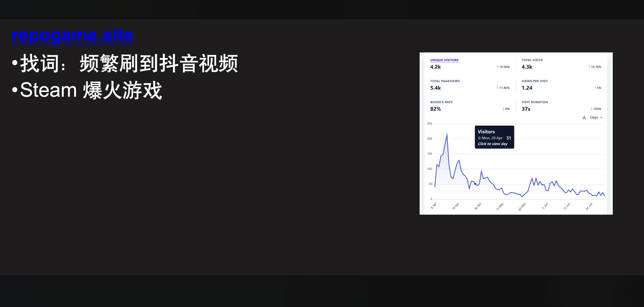Click the '19 Apr' axis label
The image size is (644, 307).
(x=455, y=206)
